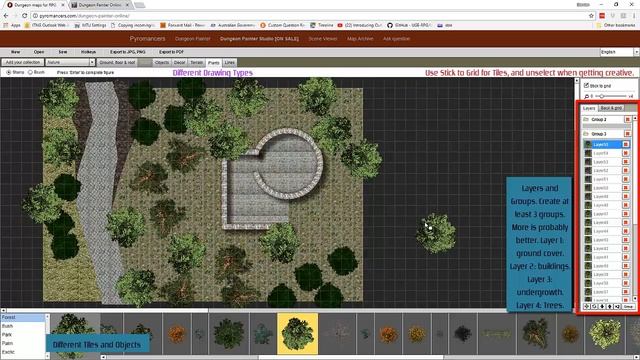Click Export to JPG, PNG
The width and height of the screenshot is (640, 360).
point(127,52)
